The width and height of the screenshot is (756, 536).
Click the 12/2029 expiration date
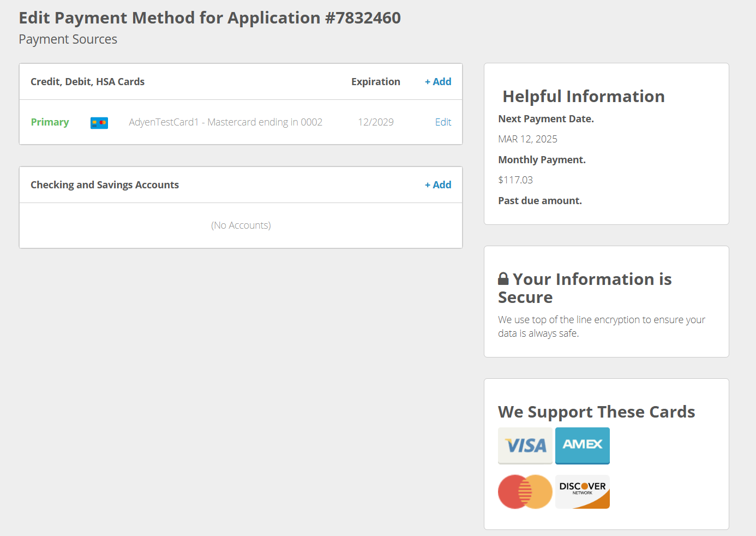(x=375, y=122)
